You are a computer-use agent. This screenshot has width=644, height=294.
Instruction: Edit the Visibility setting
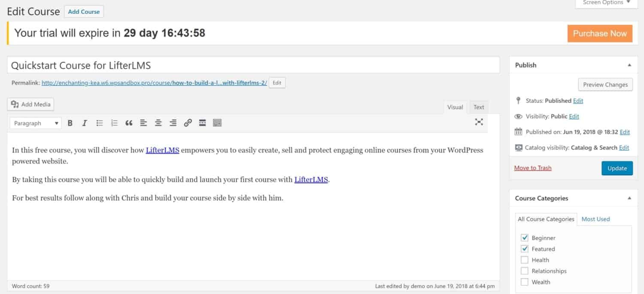click(x=574, y=116)
